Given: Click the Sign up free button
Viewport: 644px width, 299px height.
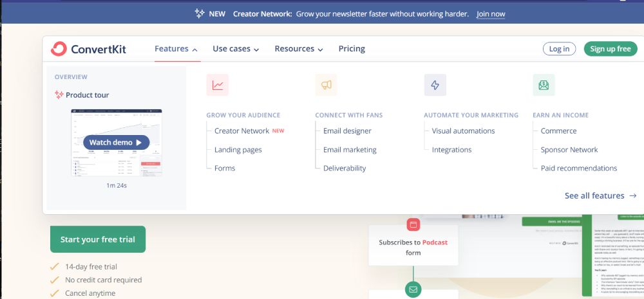Looking at the screenshot, I should [x=611, y=49].
